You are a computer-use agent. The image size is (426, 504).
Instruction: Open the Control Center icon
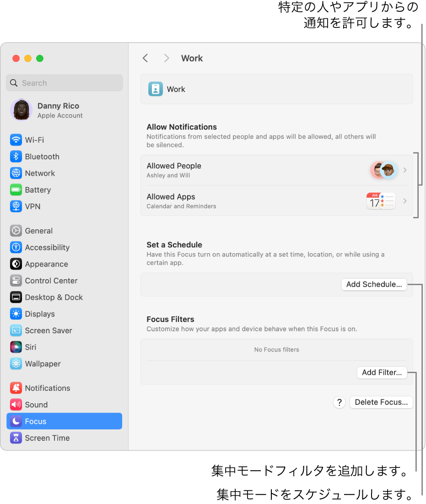(x=16, y=281)
